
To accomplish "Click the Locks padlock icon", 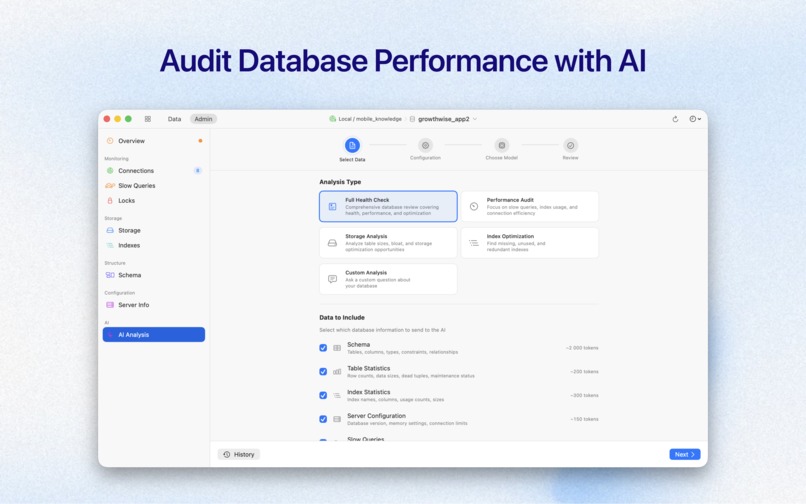I will click(110, 201).
